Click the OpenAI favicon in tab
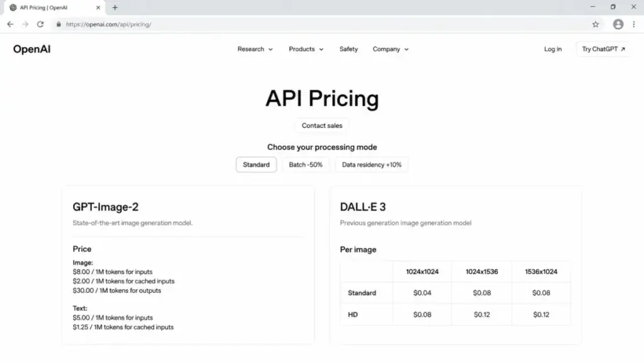Screen dimensions: 644x362 (x=13, y=8)
